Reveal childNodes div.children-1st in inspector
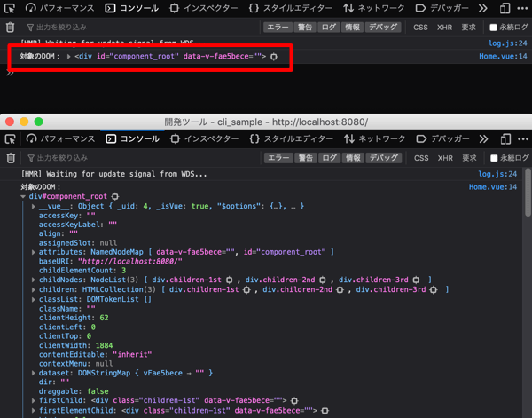Viewport: 532px width, 418px height. point(230,280)
